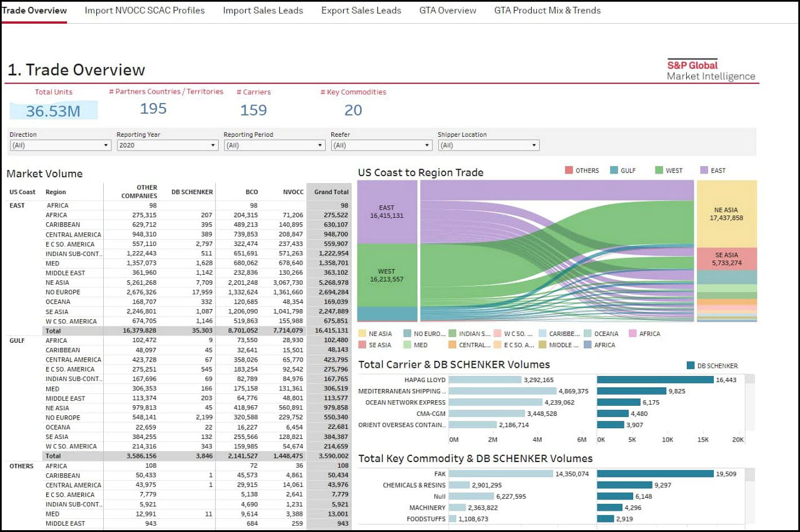Click the Grand Total column header
Viewport: 800px width, 532px height.
coord(331,192)
